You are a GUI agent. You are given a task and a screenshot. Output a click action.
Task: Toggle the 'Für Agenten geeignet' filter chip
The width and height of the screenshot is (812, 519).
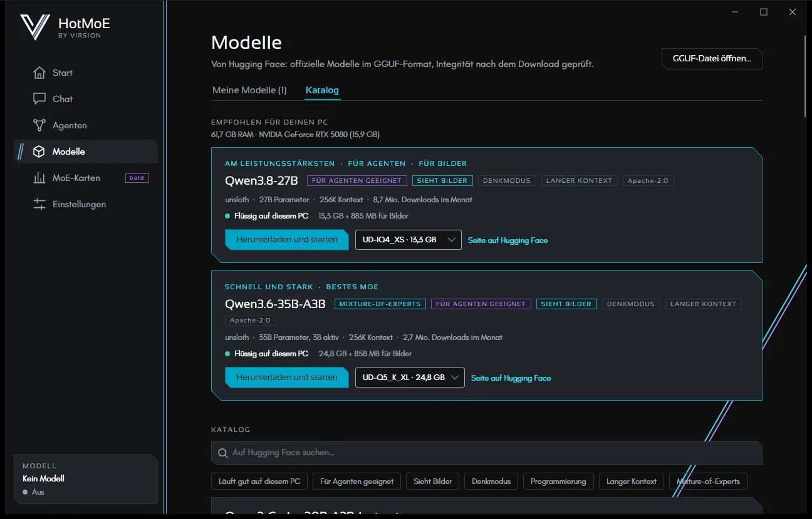(x=357, y=481)
